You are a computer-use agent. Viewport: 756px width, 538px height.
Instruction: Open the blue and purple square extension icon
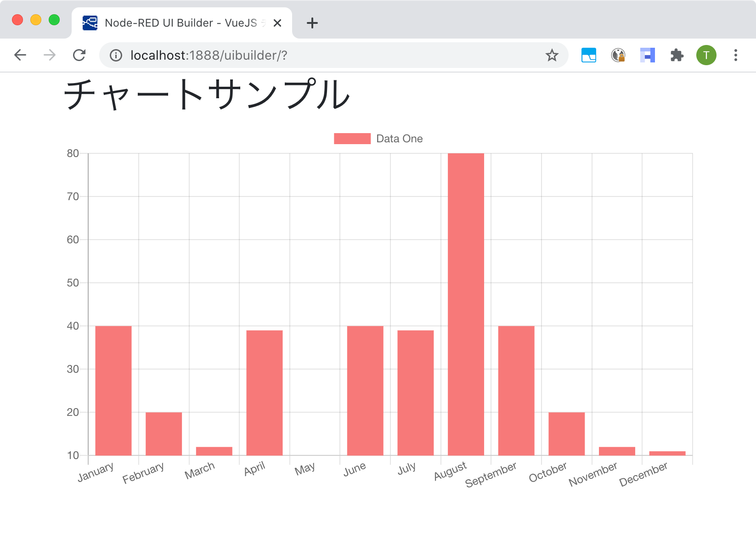click(648, 55)
